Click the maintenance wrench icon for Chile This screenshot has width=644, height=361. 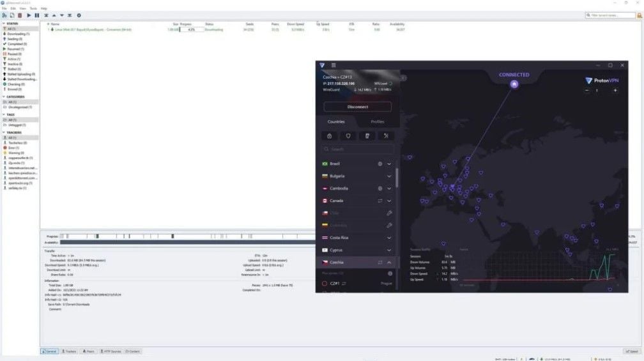[x=389, y=213]
